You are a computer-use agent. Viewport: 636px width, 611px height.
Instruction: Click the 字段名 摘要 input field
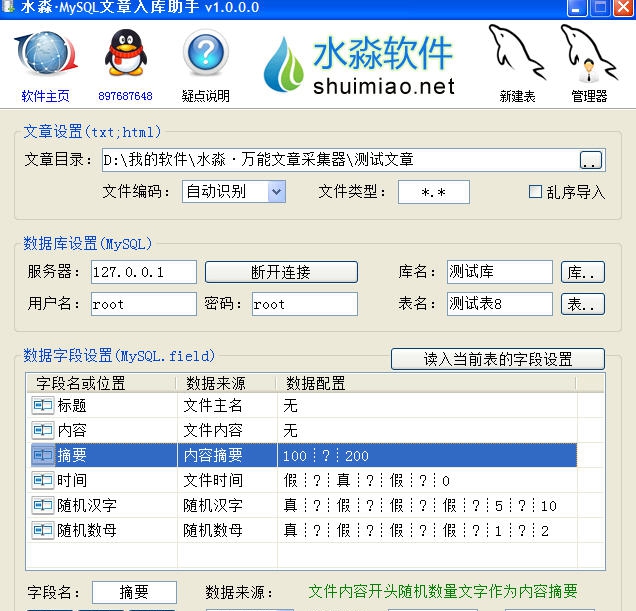[134, 592]
